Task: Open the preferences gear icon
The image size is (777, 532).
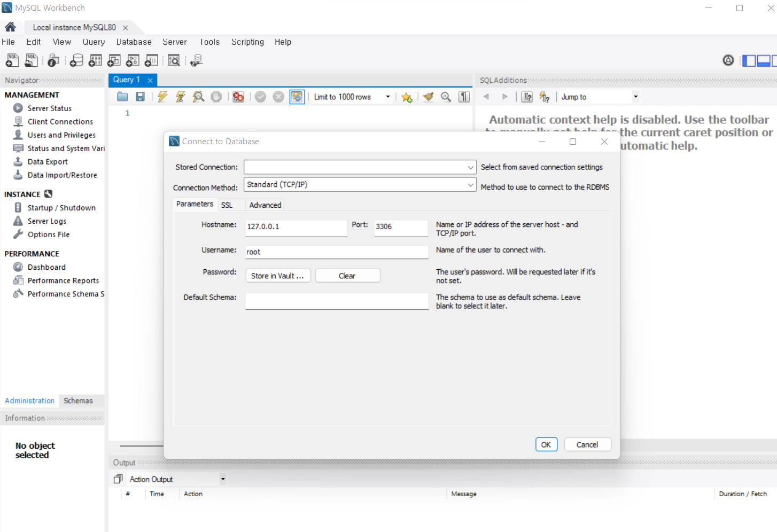Action: (x=728, y=60)
